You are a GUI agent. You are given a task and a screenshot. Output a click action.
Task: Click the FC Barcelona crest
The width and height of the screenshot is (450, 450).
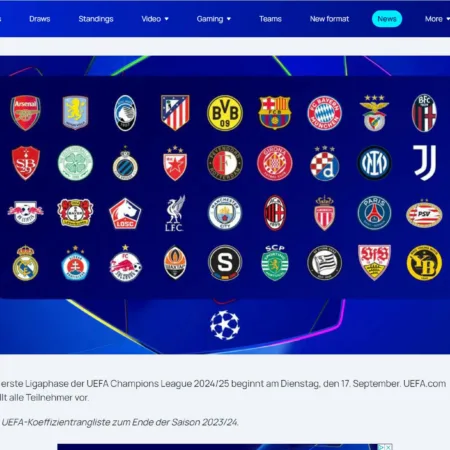pyautogui.click(x=275, y=113)
